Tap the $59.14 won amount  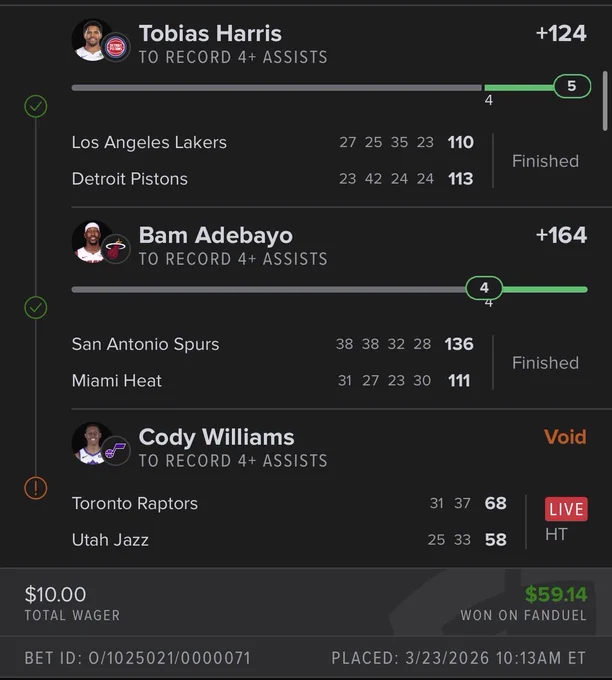[x=556, y=594]
